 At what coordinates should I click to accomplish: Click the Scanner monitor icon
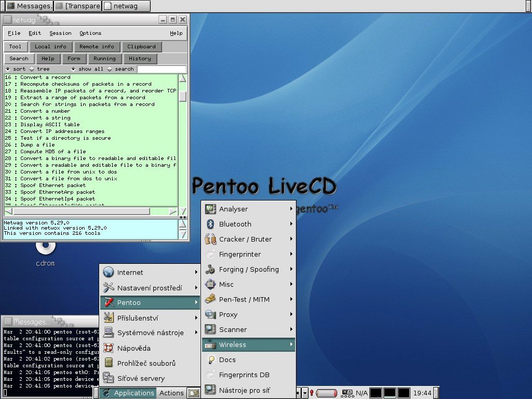coord(210,329)
